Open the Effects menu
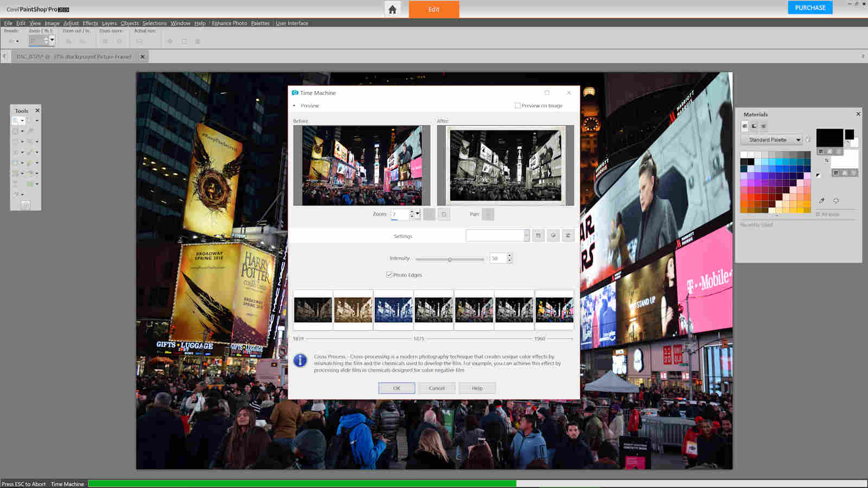Image resolution: width=868 pixels, height=488 pixels. click(x=90, y=23)
